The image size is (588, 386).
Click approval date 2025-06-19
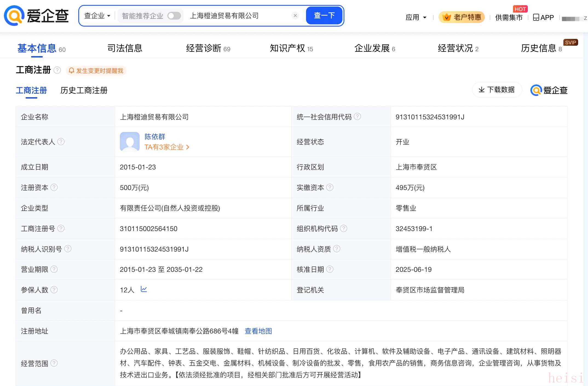click(413, 269)
